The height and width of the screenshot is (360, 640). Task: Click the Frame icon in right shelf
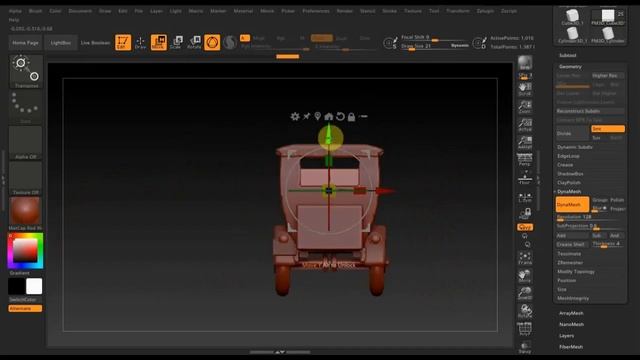click(525, 258)
